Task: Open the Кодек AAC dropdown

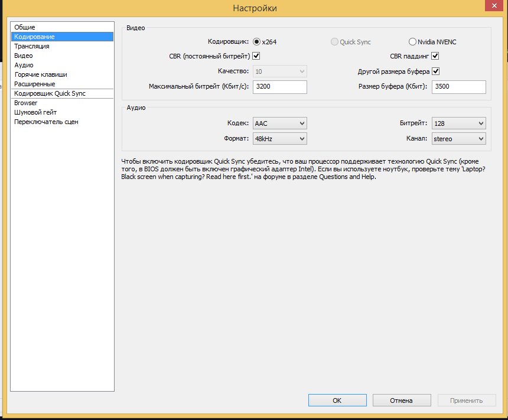Action: (279, 123)
